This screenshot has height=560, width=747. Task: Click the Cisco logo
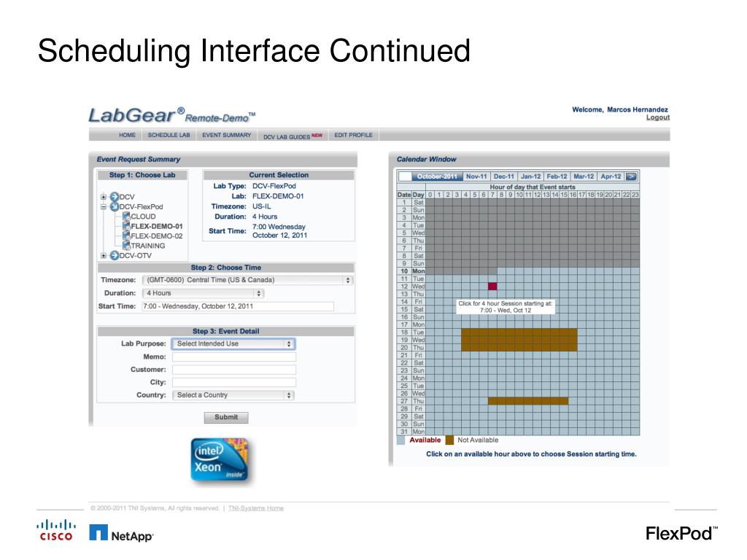(55, 531)
